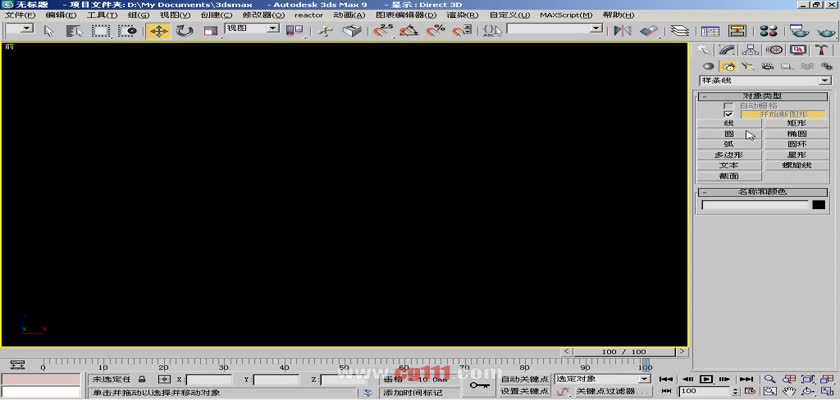
Task: Activate the Select and Rotate tool
Action: (x=184, y=31)
